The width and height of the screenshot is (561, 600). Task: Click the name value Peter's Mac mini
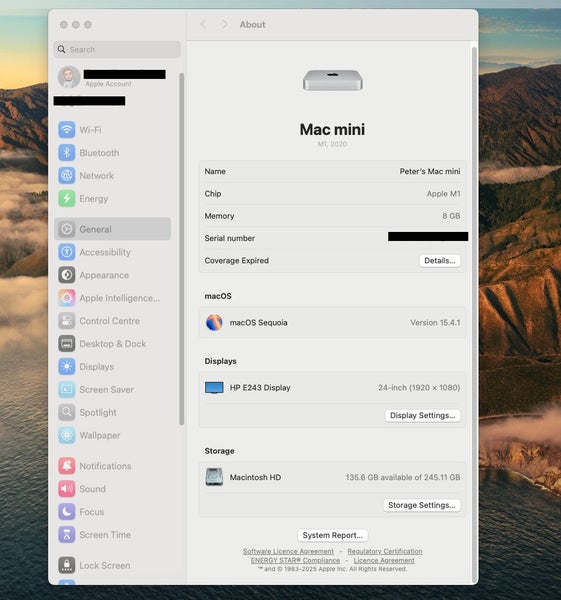pos(430,171)
